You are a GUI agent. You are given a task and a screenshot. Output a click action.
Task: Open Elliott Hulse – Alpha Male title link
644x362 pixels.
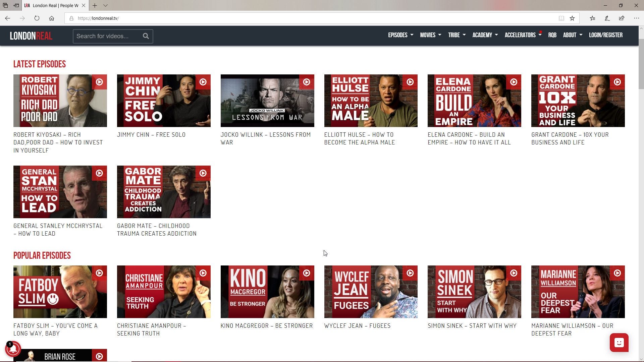tap(359, 138)
